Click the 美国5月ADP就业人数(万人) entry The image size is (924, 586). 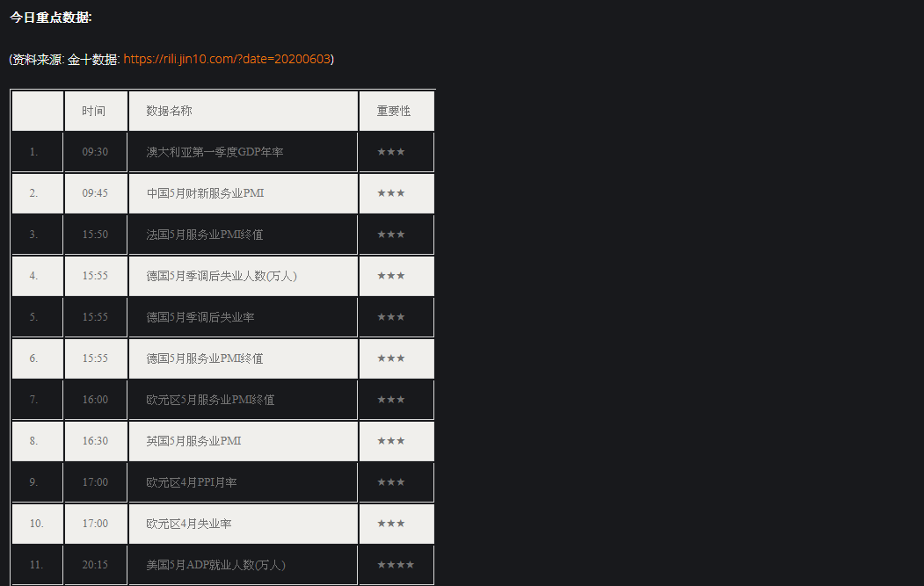tap(215, 564)
